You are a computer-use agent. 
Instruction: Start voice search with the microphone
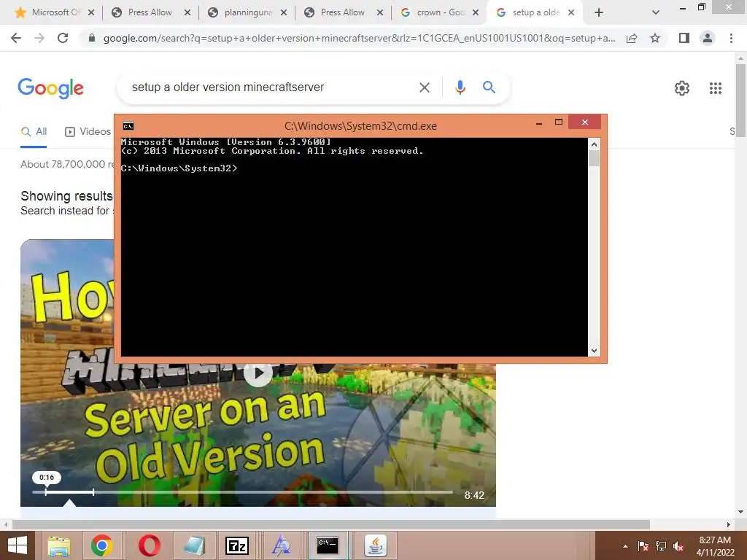point(460,87)
